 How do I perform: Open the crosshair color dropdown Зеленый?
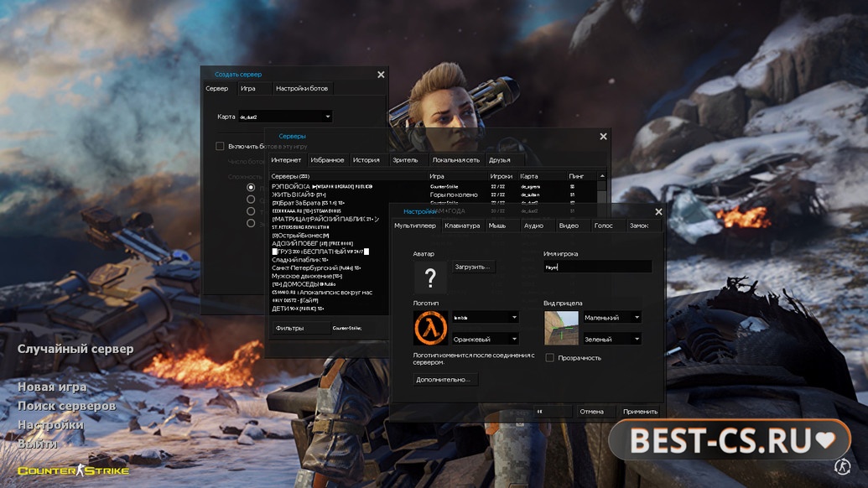(x=612, y=339)
